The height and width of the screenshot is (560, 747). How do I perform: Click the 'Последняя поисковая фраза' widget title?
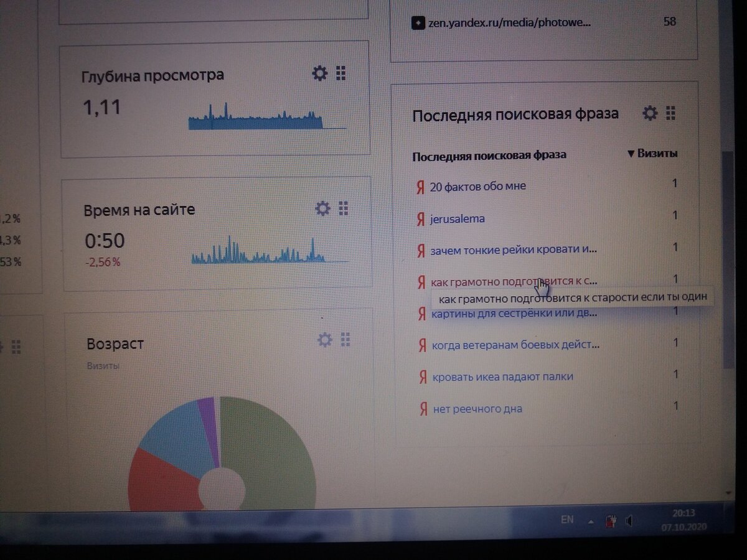point(515,114)
